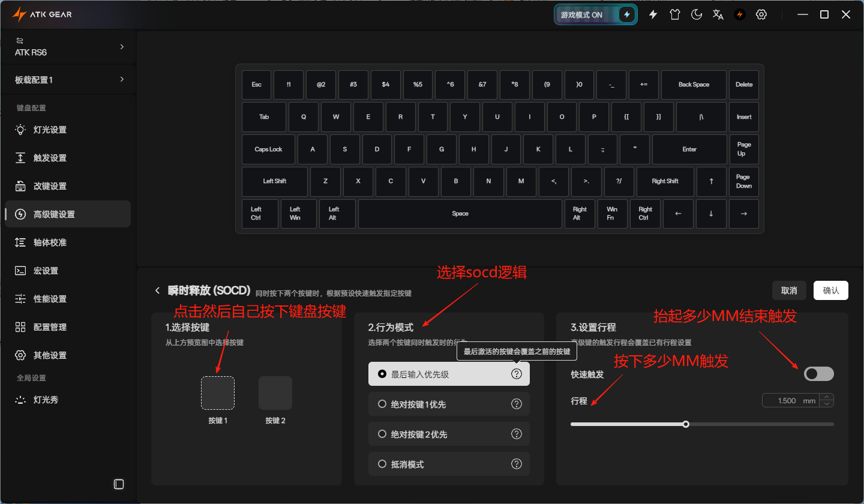This screenshot has height=504, width=864.
Task: Go back using arrow beside 瞬时释放 (SOCD)
Action: (x=158, y=290)
